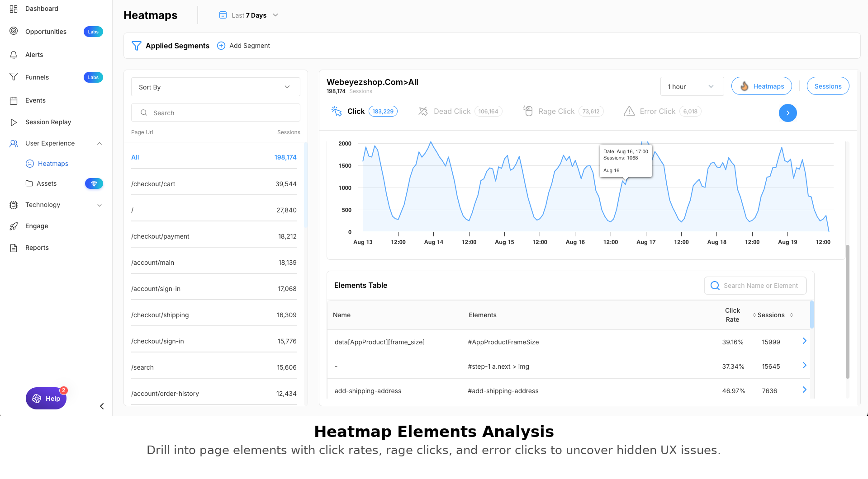Expand the 1 hour interval dropdown
The image size is (868, 479).
[x=691, y=87]
